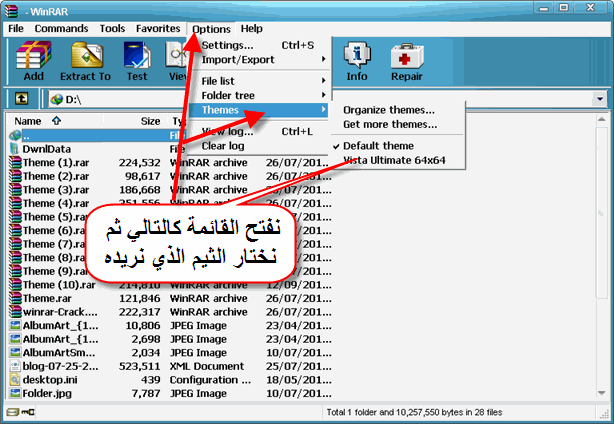The image size is (614, 424).
Task: Open the Commands menu
Action: point(61,29)
